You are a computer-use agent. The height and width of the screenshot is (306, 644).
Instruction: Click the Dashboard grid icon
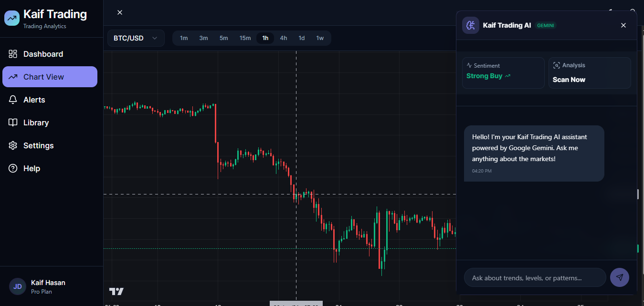click(x=13, y=54)
